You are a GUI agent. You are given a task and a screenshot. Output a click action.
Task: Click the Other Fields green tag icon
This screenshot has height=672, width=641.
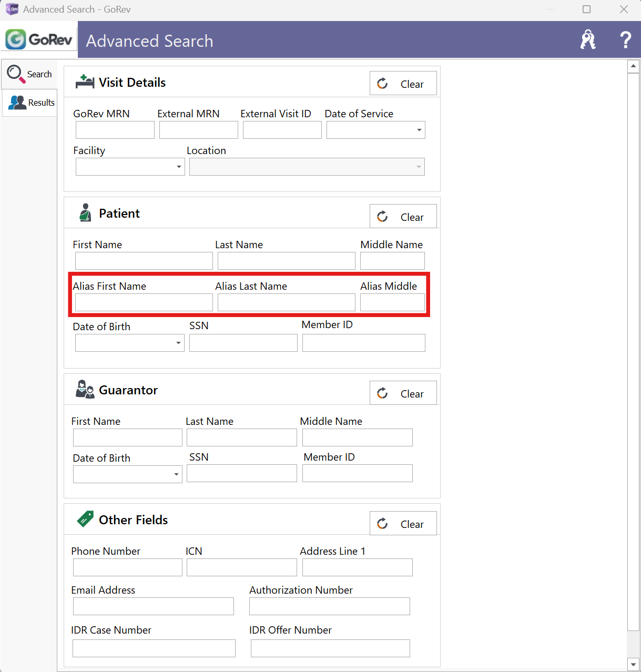click(x=85, y=519)
